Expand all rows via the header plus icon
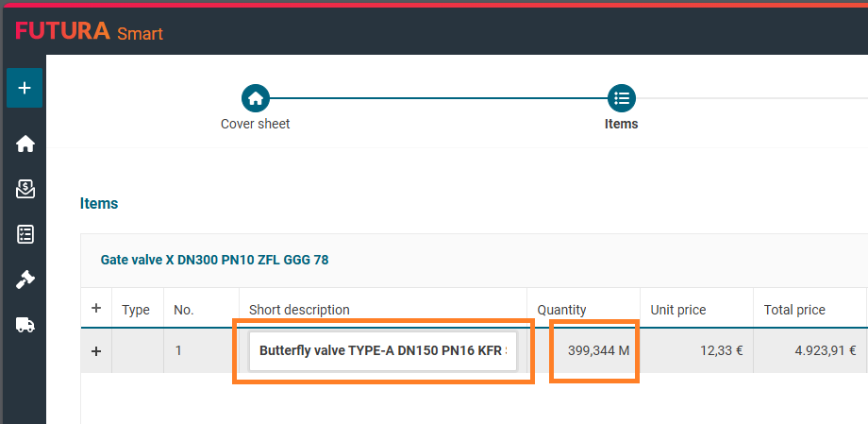Viewport: 868px width, 424px height. point(95,309)
